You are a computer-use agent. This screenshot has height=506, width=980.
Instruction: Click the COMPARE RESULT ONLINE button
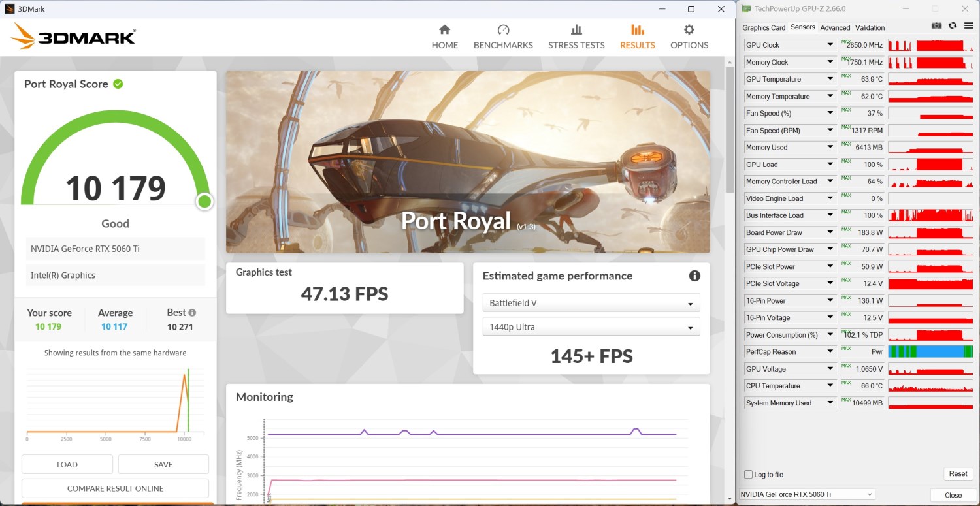pos(115,488)
